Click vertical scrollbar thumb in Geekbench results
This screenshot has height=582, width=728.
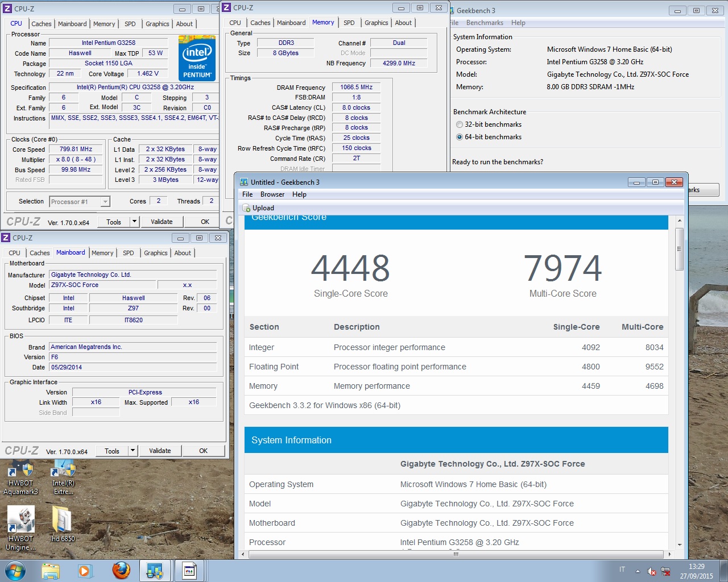(679, 249)
